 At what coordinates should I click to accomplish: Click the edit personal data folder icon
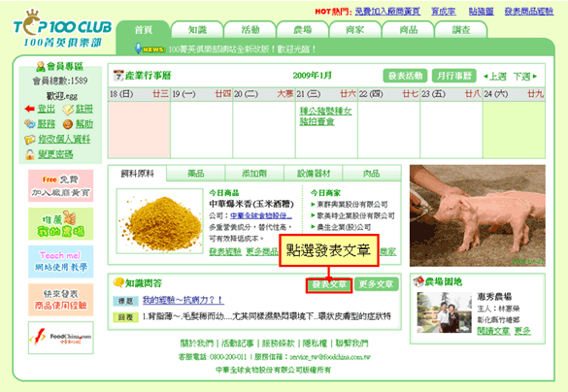pos(30,140)
